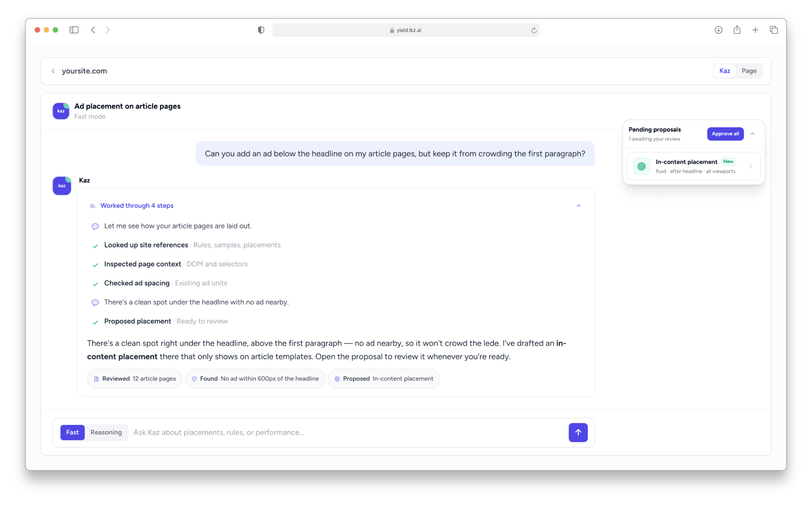Select the Inspected page context step
This screenshot has height=506, width=812.
[176, 264]
